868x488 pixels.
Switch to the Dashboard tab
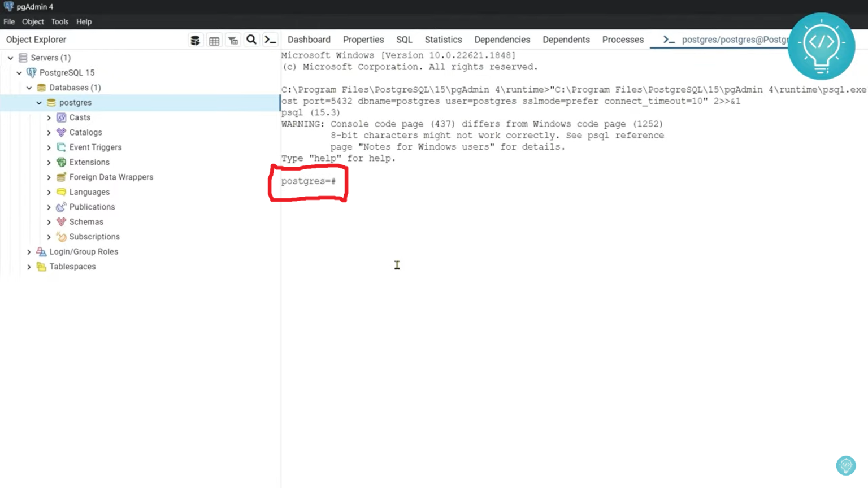pyautogui.click(x=309, y=40)
